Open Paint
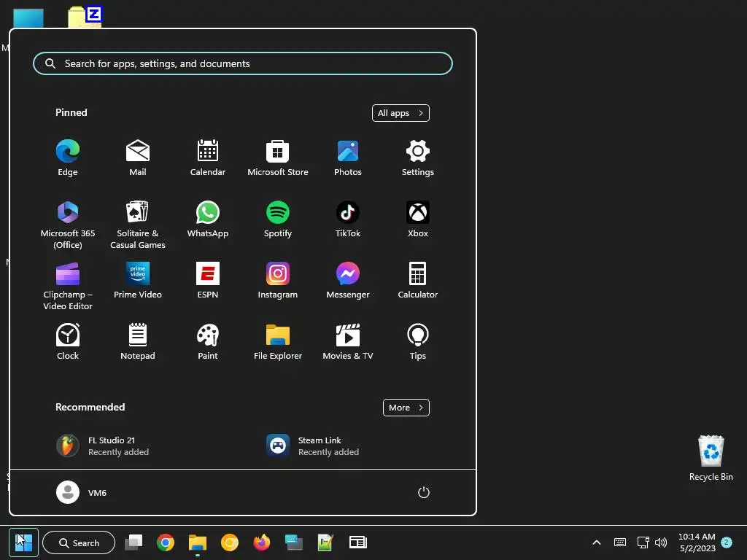The height and width of the screenshot is (560, 747). tap(208, 341)
